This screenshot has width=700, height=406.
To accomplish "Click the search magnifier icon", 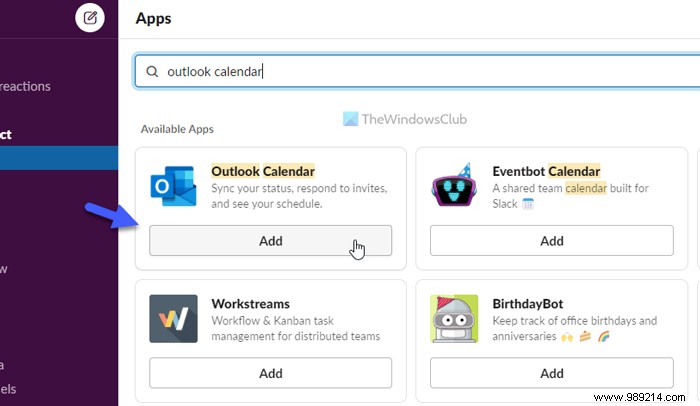I will point(152,71).
